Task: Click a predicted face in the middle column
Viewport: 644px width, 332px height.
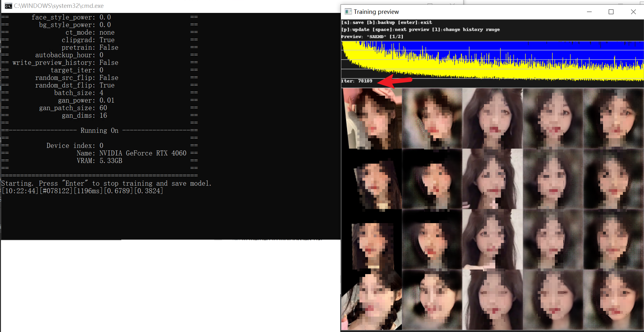Action: click(492, 179)
